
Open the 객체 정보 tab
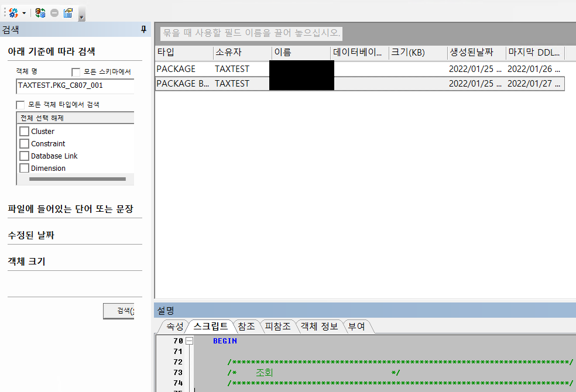[x=319, y=326]
